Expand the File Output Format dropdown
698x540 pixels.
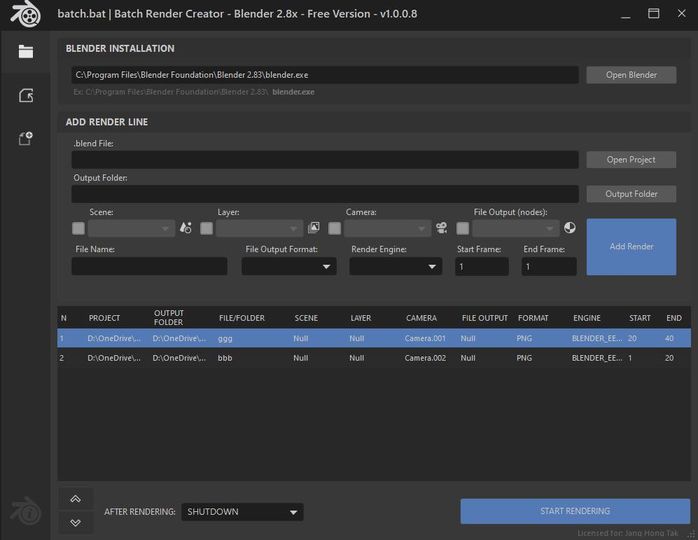pos(289,266)
